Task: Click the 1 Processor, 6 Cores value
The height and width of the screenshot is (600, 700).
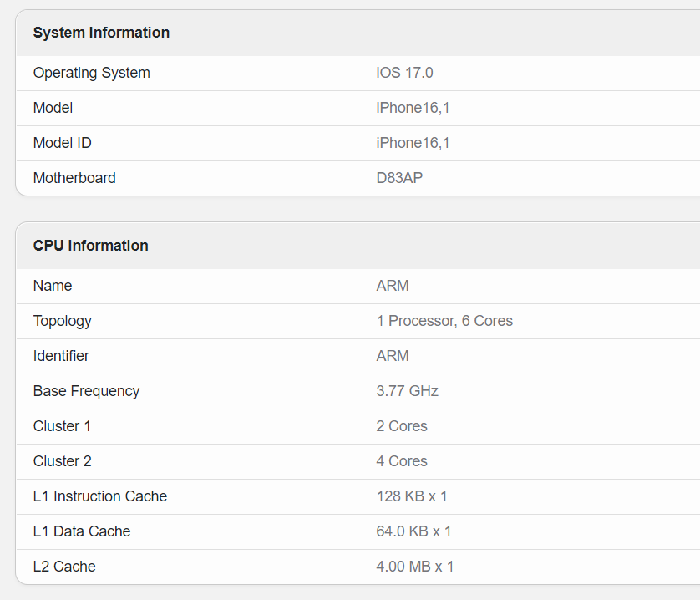Action: click(444, 321)
